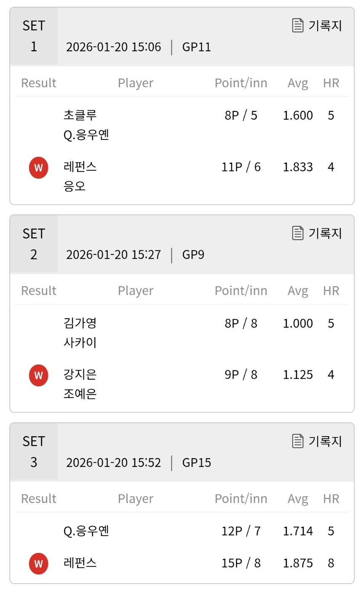Click the 기록지 link text in SET 1
The image size is (364, 590).
point(325,25)
